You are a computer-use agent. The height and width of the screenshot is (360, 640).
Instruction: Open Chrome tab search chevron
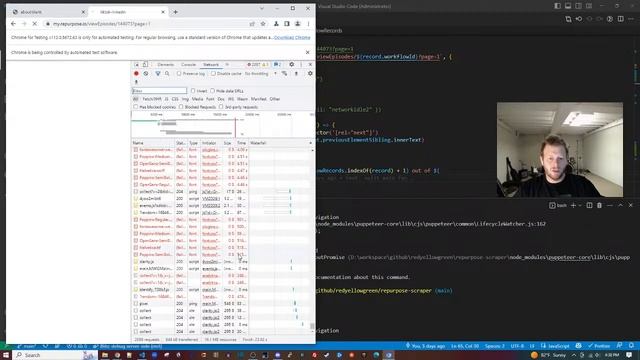click(x=262, y=9)
